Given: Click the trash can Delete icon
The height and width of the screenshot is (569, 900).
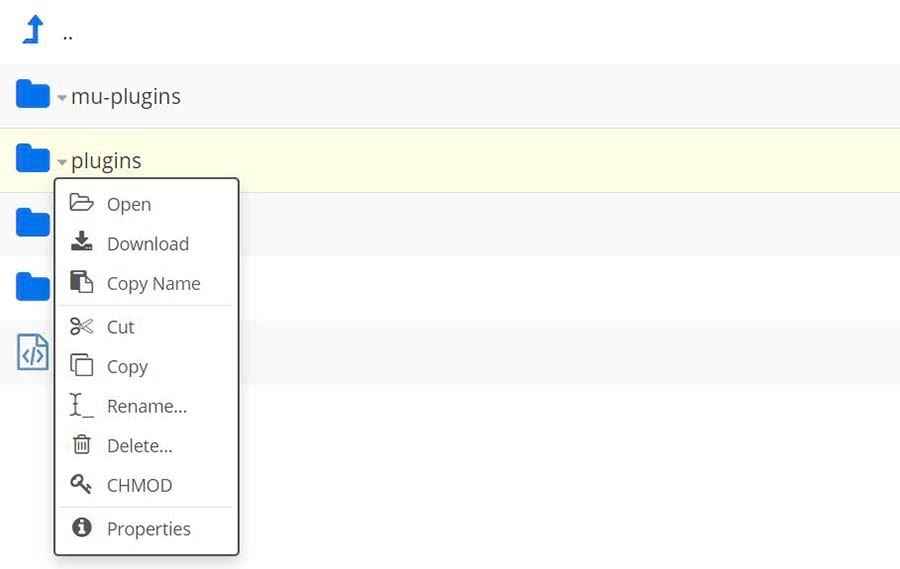Looking at the screenshot, I should (x=82, y=445).
